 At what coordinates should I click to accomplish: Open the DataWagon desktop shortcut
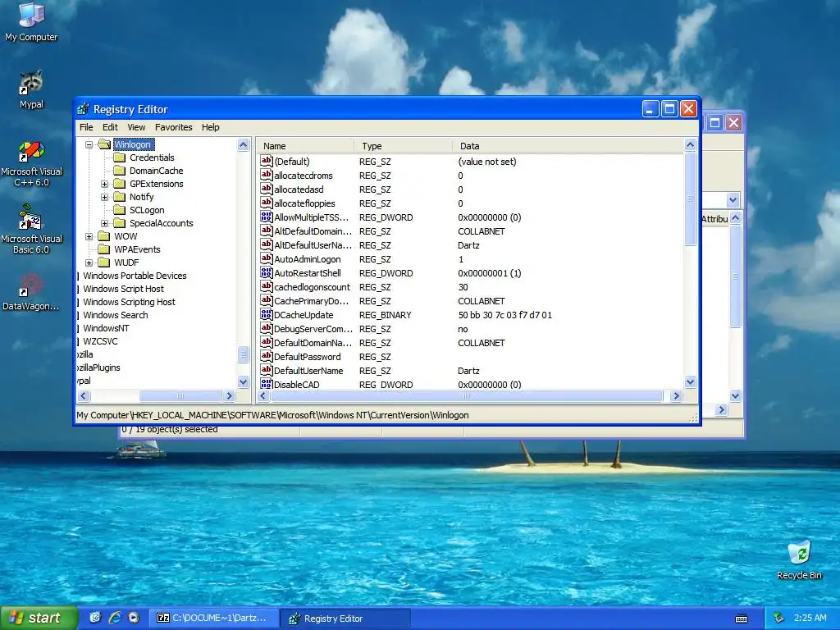(31, 292)
